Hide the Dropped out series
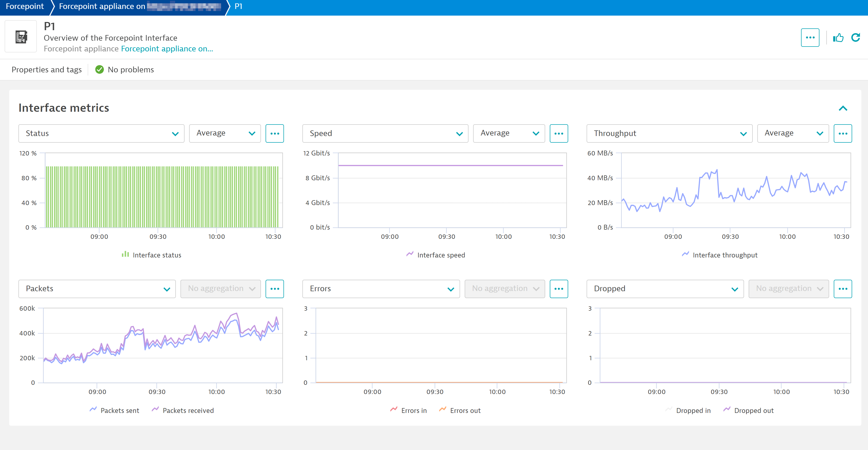 point(753,410)
